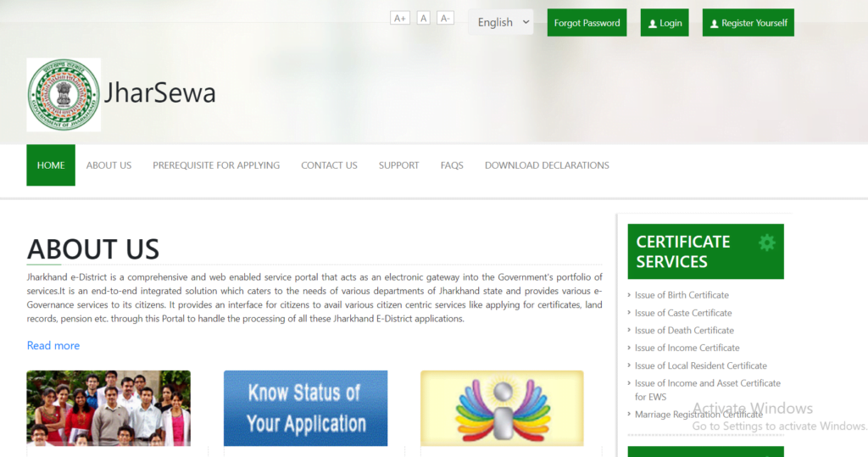Image resolution: width=868 pixels, height=457 pixels.
Task: Select the CONTACT US menu item
Action: [329, 165]
